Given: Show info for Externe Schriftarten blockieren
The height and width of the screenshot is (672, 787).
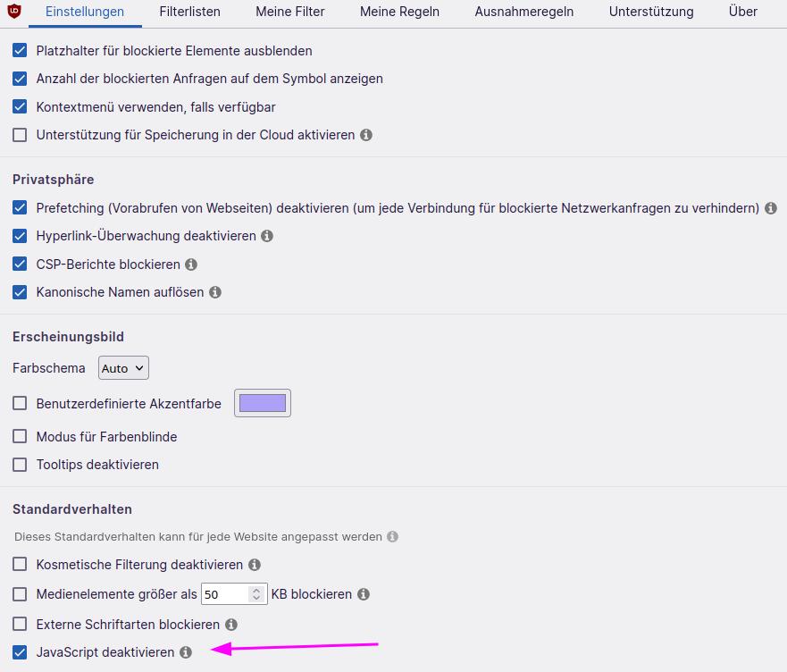Looking at the screenshot, I should pyautogui.click(x=231, y=625).
